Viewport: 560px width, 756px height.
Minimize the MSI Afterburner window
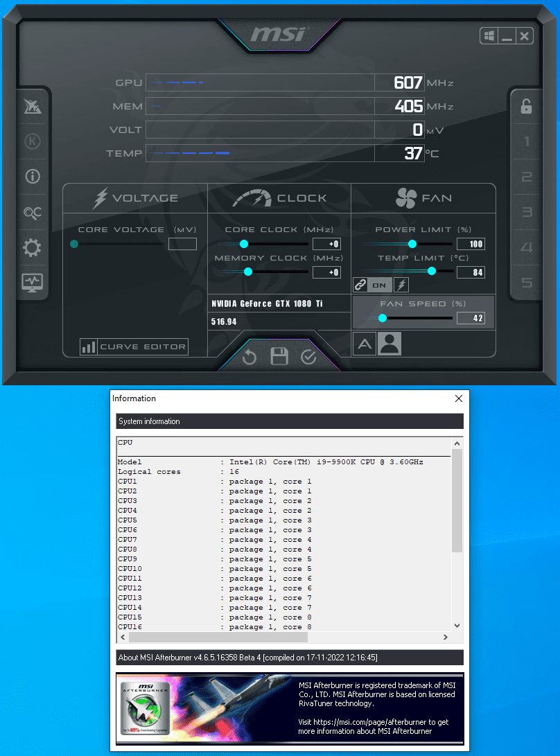pos(507,35)
